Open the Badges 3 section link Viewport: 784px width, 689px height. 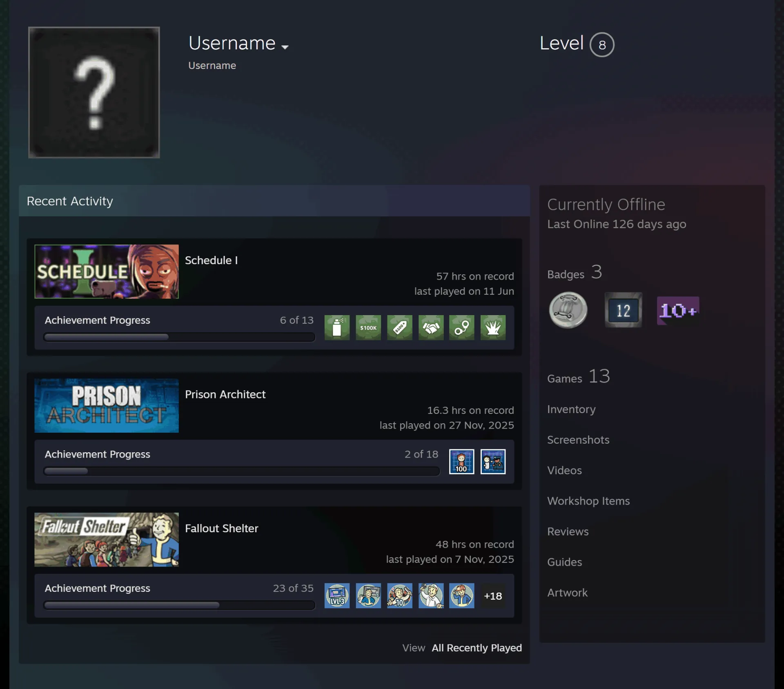point(575,272)
